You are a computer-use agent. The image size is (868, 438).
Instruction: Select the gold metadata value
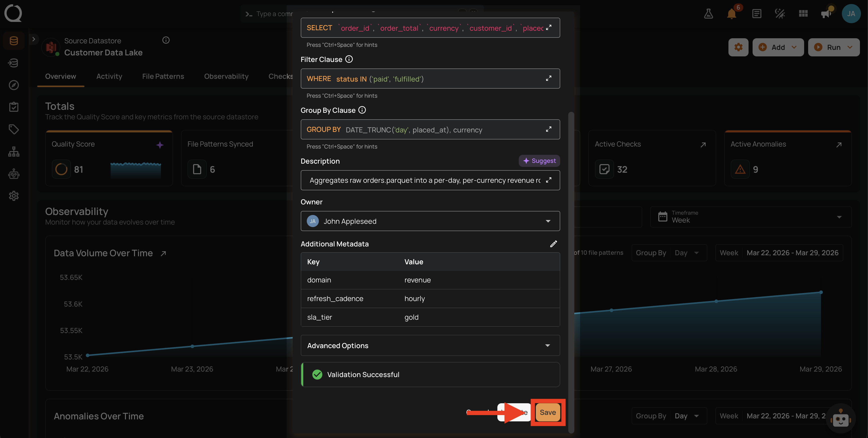pyautogui.click(x=411, y=317)
